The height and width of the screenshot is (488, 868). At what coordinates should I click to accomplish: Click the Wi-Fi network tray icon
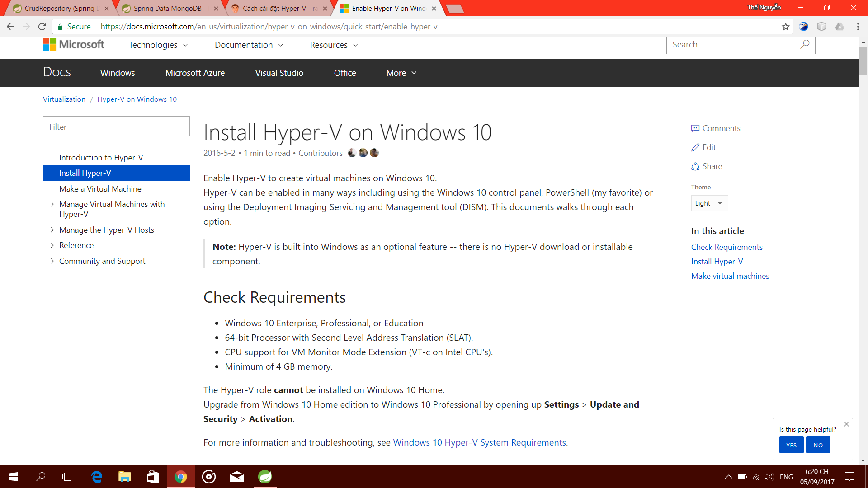pos(756,477)
